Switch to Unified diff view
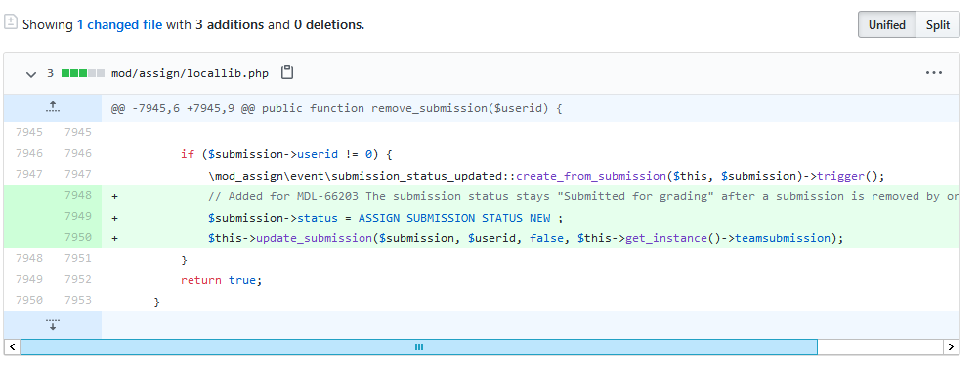The width and height of the screenshot is (980, 365). (887, 25)
